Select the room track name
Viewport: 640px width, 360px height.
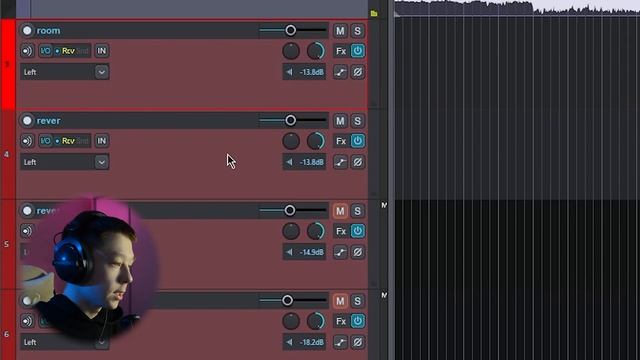48,31
